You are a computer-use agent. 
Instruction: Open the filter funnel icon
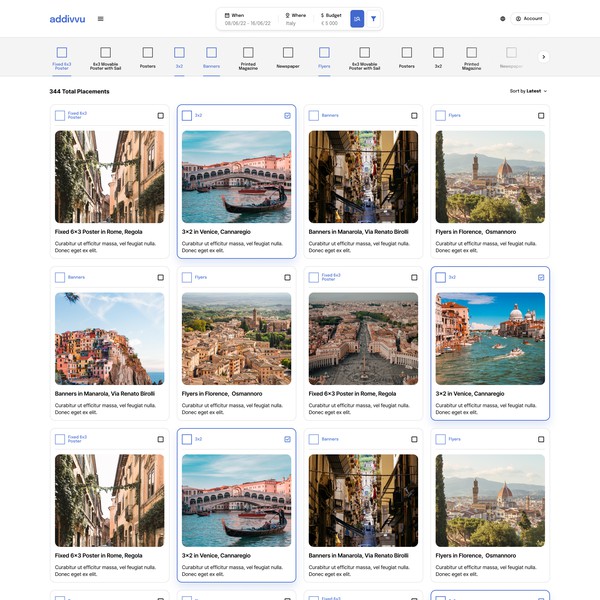tap(373, 19)
